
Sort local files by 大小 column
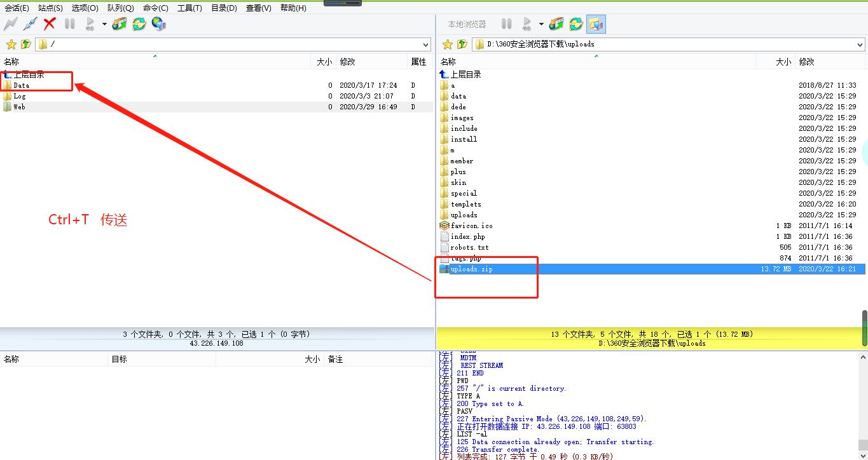pos(776,62)
